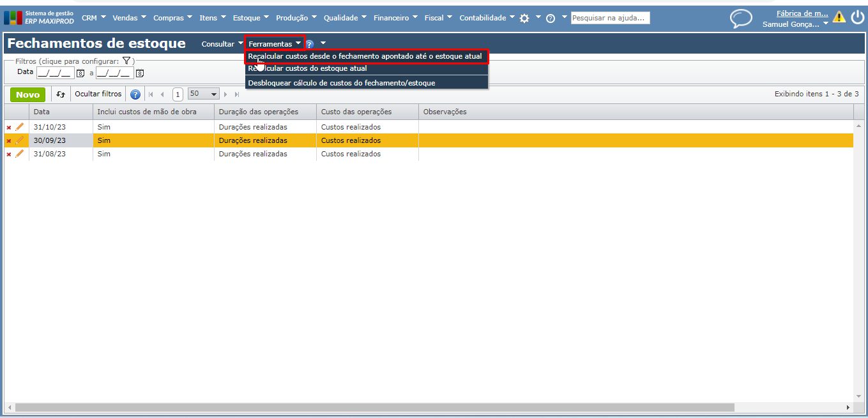Click Custos realizados in the 31/10/23 row

[x=351, y=127]
